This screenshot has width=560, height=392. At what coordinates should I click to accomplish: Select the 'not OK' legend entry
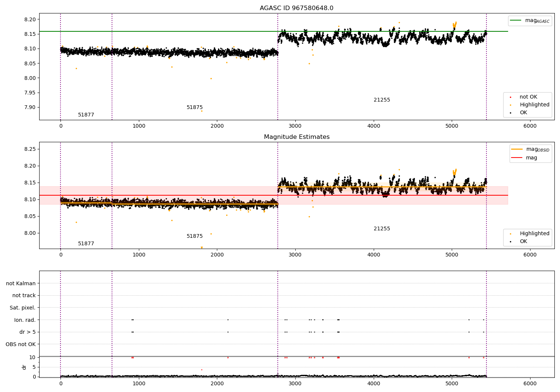tap(528, 97)
